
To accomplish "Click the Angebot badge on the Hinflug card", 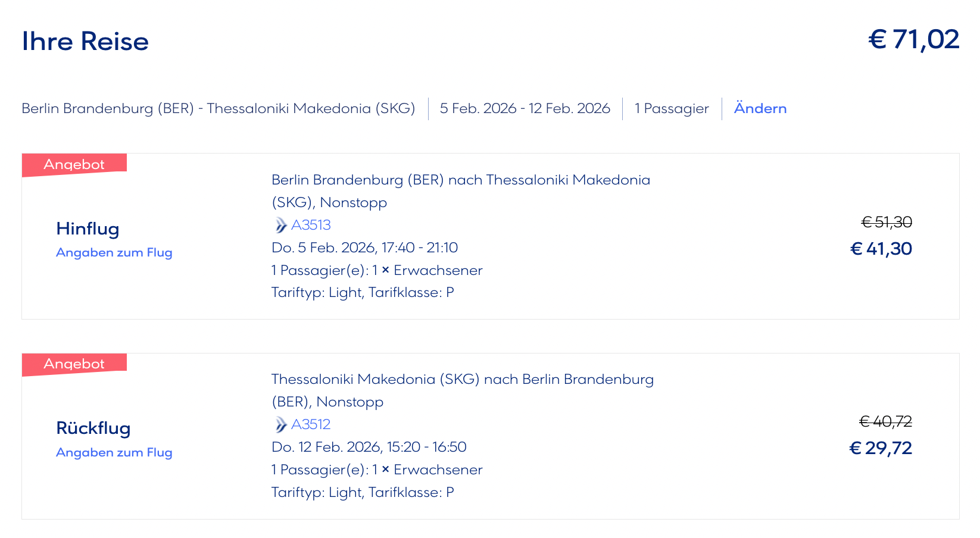I will (x=74, y=165).
